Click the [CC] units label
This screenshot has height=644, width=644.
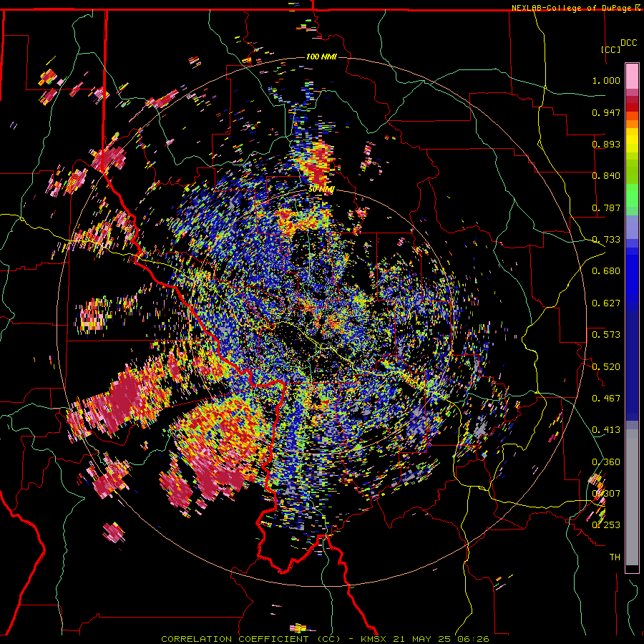(610, 49)
